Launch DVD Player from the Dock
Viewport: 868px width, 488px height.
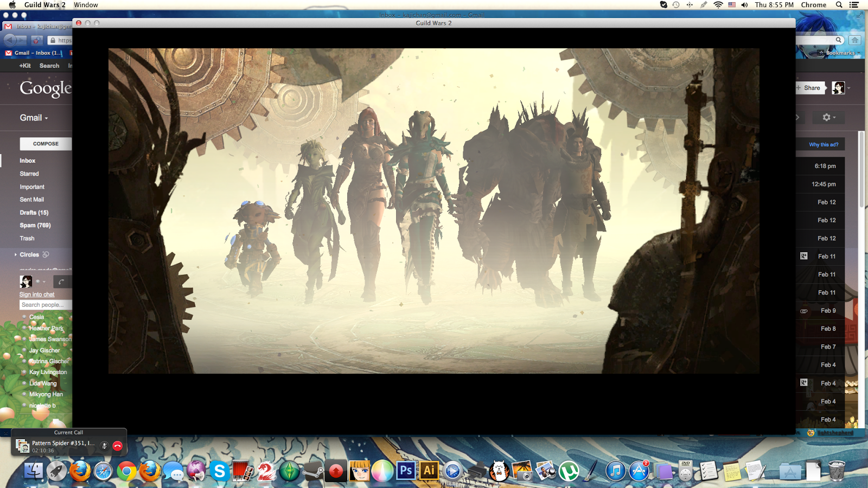pyautogui.click(x=685, y=471)
